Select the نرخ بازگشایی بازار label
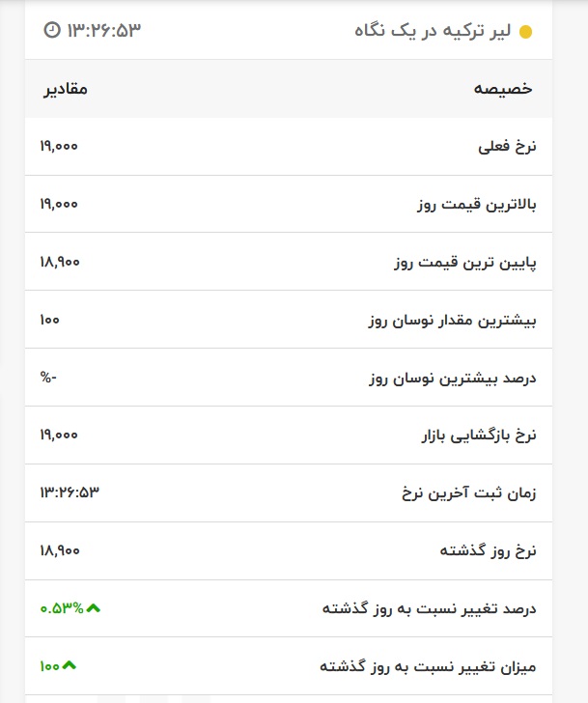The height and width of the screenshot is (703, 588). 478,436
